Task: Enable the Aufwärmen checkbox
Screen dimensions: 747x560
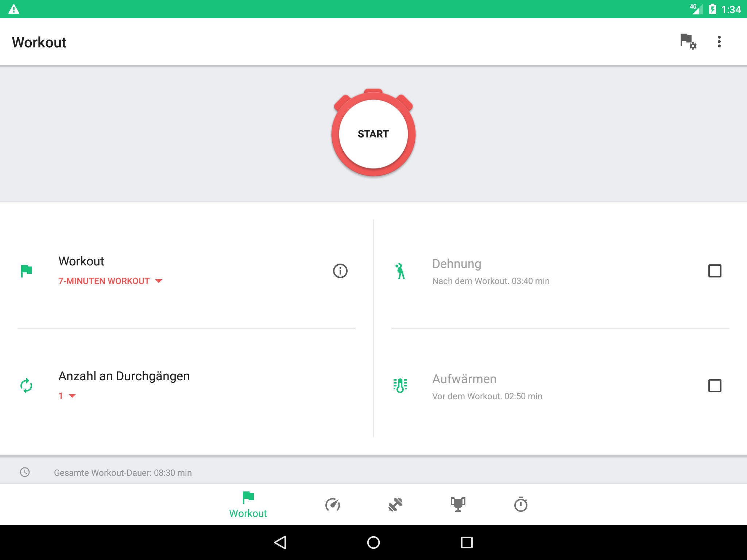Action: 715,386
